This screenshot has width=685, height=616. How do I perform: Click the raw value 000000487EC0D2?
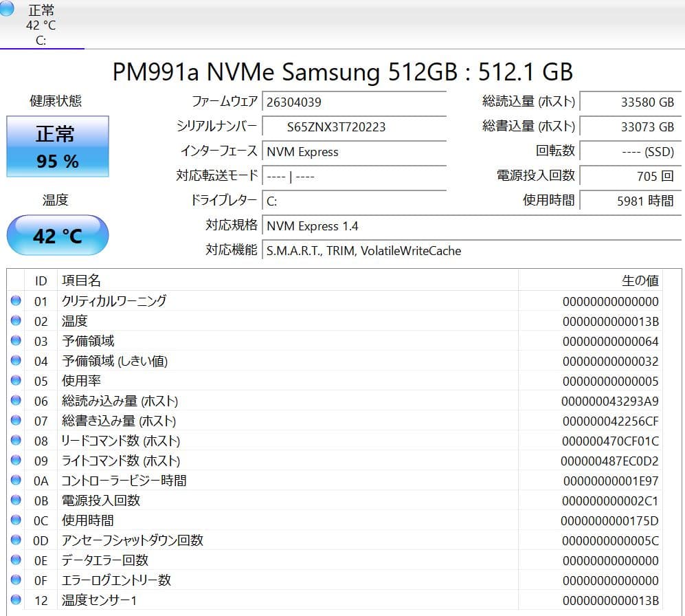pyautogui.click(x=609, y=461)
